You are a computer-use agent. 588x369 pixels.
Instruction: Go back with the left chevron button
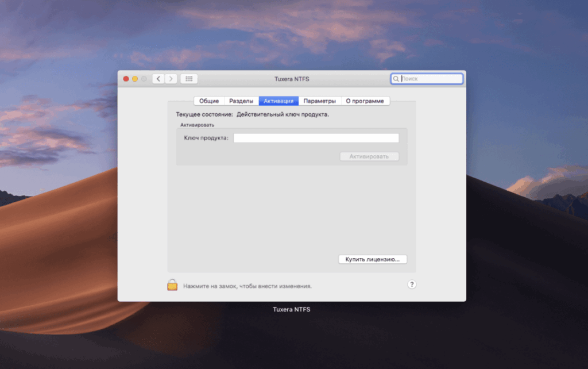158,79
